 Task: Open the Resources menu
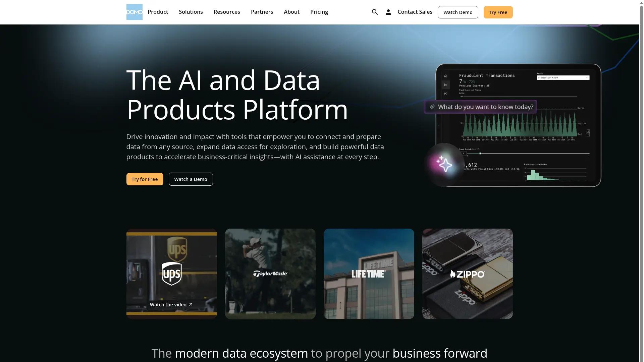click(x=227, y=12)
